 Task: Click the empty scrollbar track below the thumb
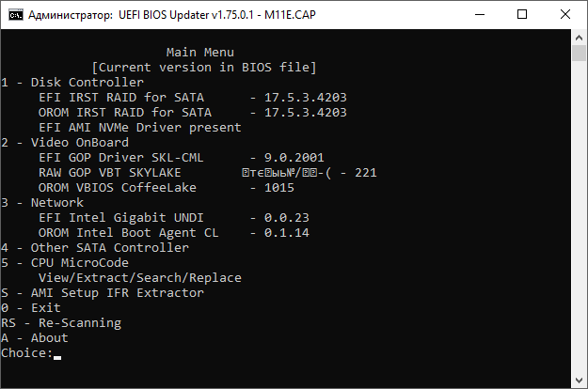click(x=579, y=217)
